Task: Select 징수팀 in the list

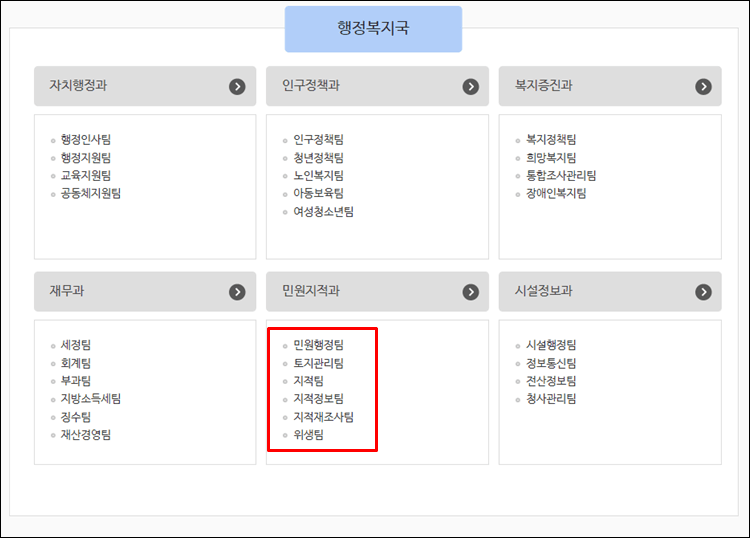Action: [76, 417]
